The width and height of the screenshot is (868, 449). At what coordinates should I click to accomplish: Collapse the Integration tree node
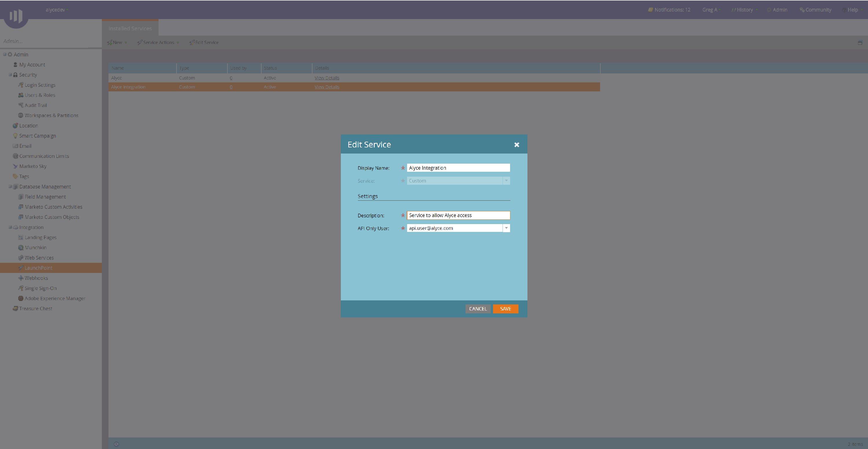click(10, 227)
